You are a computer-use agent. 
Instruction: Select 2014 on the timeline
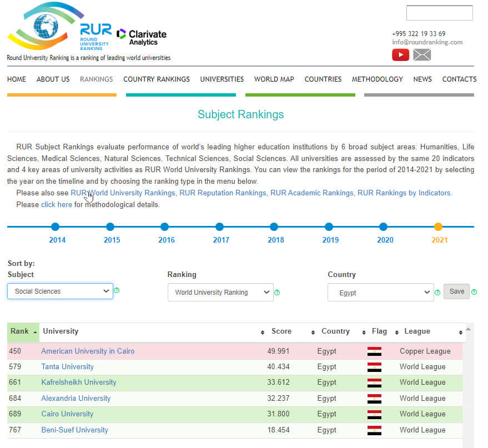click(55, 227)
